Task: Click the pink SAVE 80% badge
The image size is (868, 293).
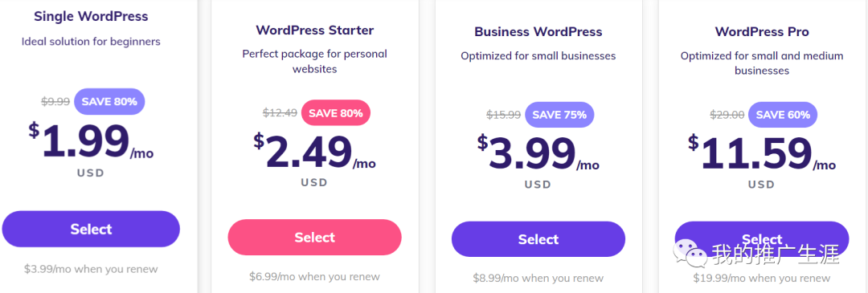Action: pyautogui.click(x=335, y=112)
